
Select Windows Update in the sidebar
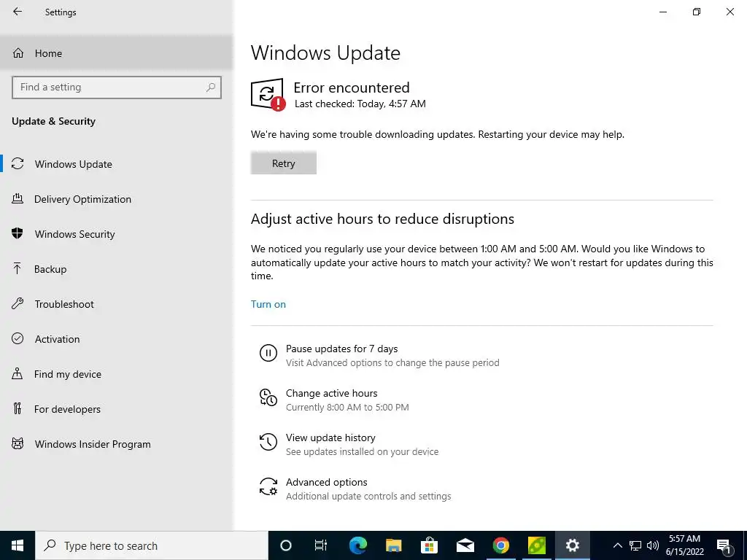[116, 164]
